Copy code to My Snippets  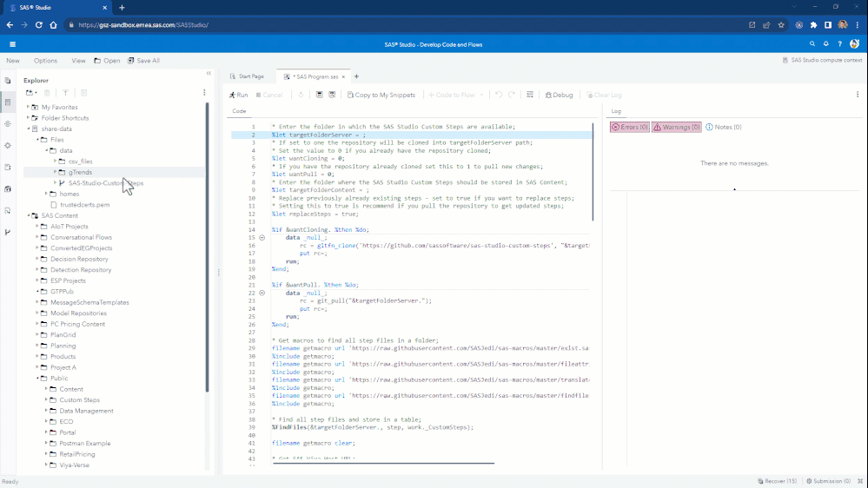(x=381, y=95)
